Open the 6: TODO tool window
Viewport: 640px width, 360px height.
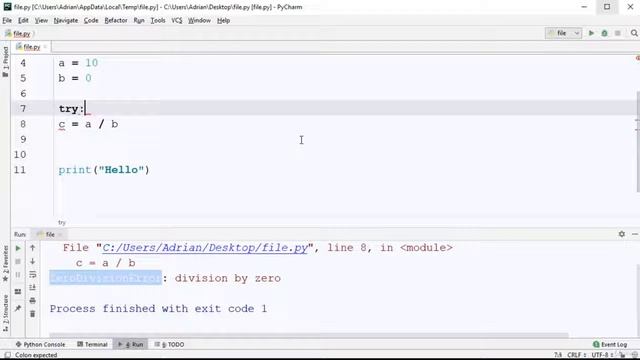169,344
